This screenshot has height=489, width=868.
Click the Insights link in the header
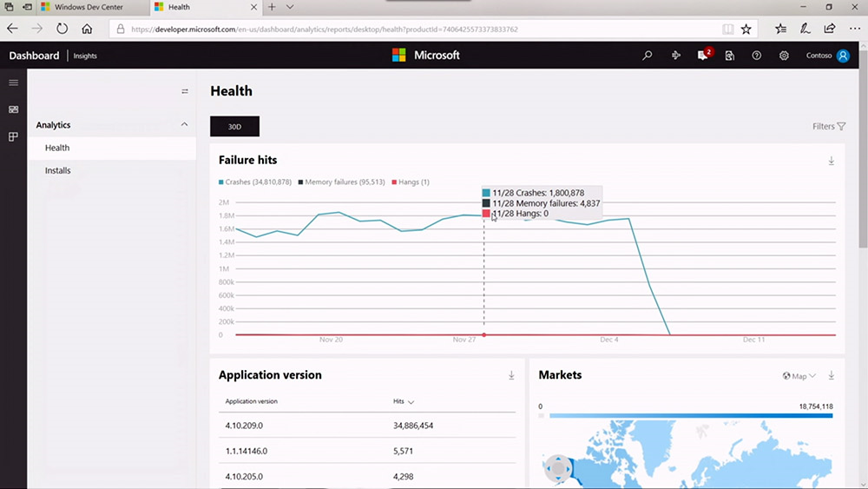pos(85,56)
